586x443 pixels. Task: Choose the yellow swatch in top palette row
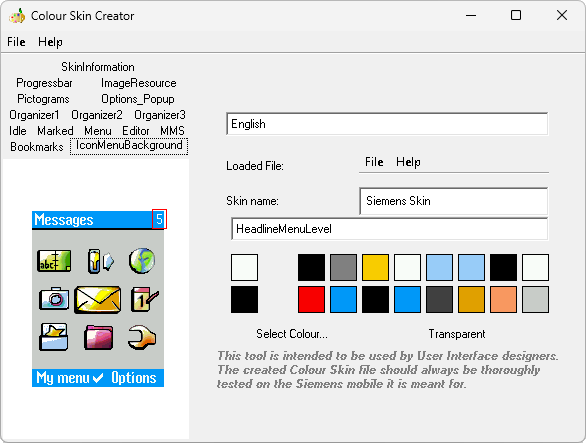pos(375,267)
